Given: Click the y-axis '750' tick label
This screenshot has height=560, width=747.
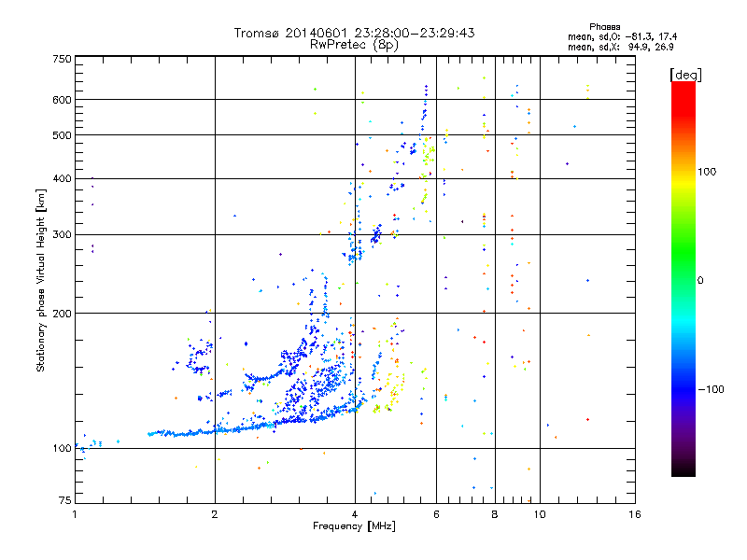Looking at the screenshot, I should coord(62,59).
